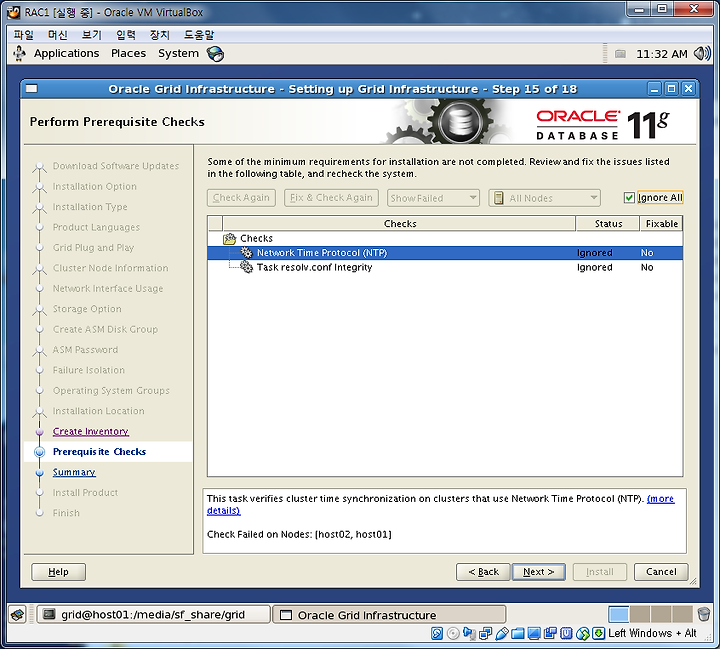The image size is (720, 649).
Task: Uncheck the Ignore All checkbox
Action: pyautogui.click(x=629, y=198)
